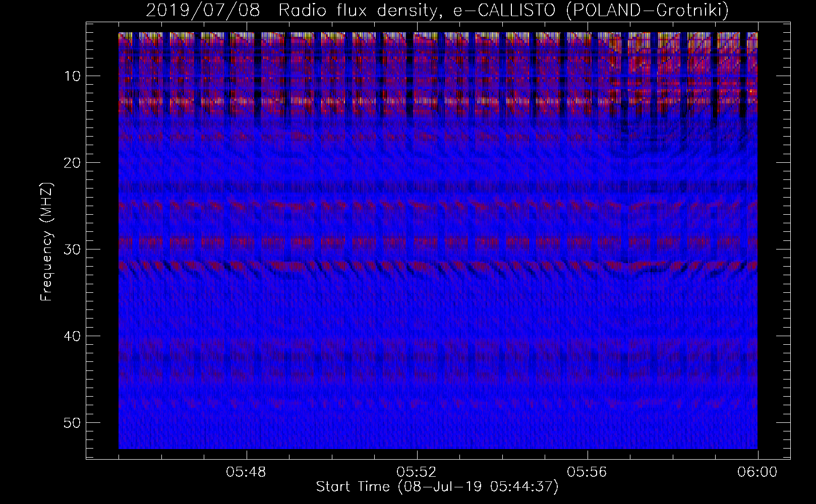This screenshot has width=816, height=504.
Task: Select the 05:56 time tick label
Action: (587, 472)
